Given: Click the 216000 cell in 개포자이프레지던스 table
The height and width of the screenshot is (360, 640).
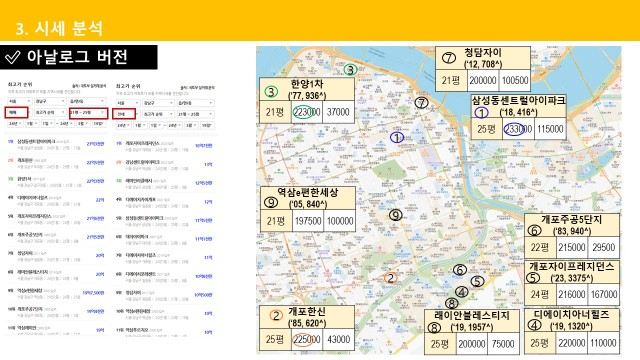Looking at the screenshot, I should [x=571, y=294].
